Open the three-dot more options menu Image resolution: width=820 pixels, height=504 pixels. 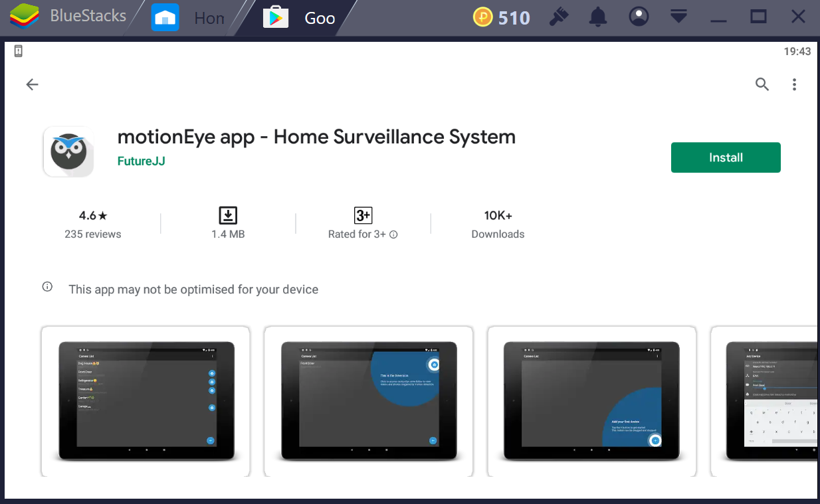(x=794, y=84)
